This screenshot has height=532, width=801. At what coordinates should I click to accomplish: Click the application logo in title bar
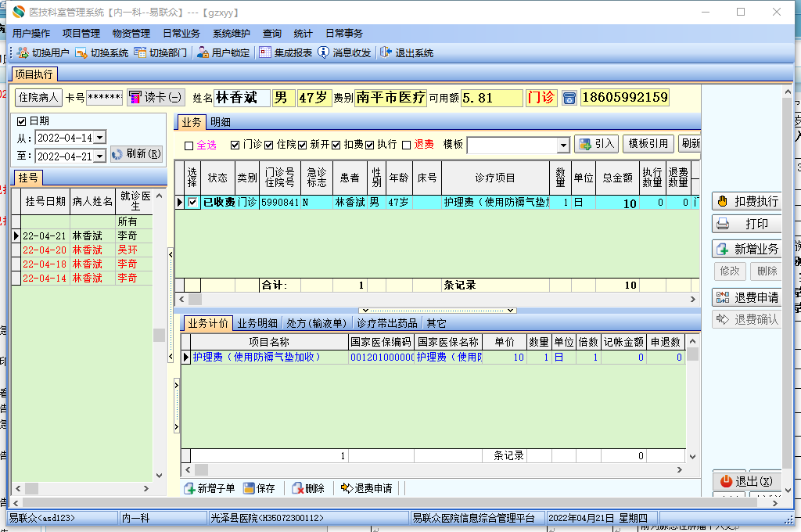coord(19,12)
